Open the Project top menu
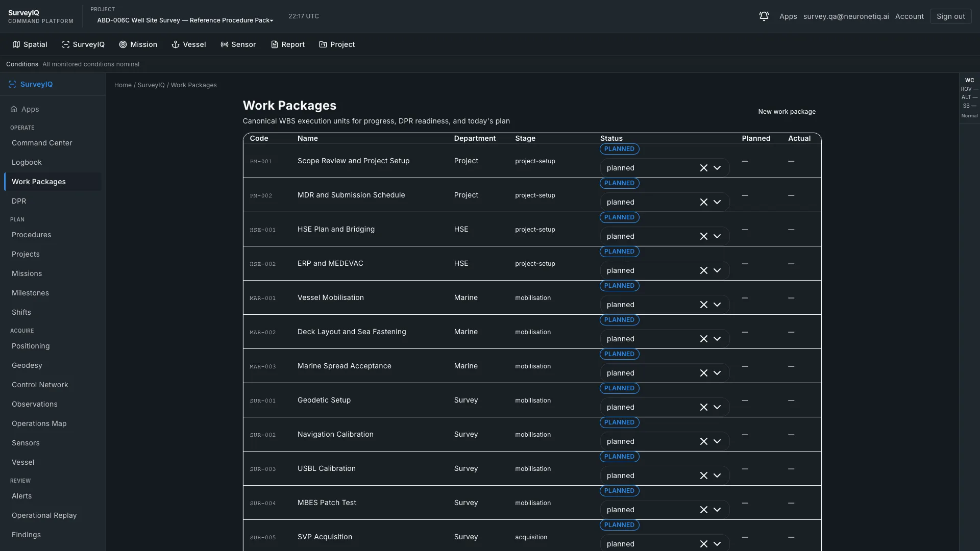The image size is (980, 551). pyautogui.click(x=337, y=44)
